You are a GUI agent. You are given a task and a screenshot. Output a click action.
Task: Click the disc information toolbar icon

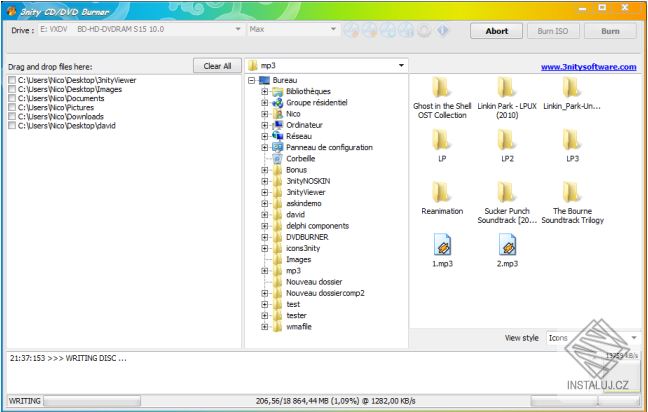pos(406,30)
